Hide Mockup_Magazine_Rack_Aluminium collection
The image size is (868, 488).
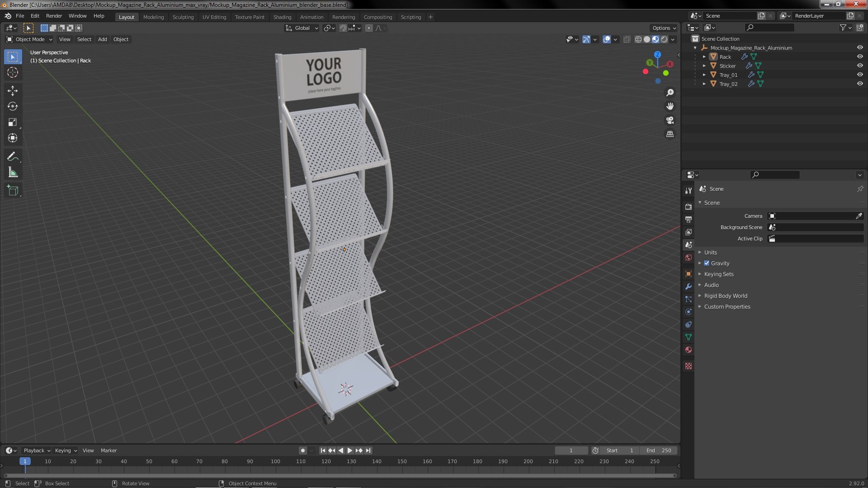pyautogui.click(x=859, y=47)
